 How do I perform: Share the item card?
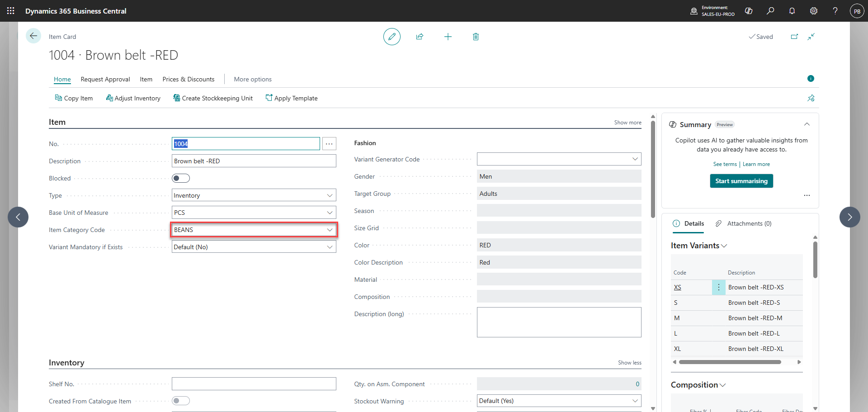420,37
